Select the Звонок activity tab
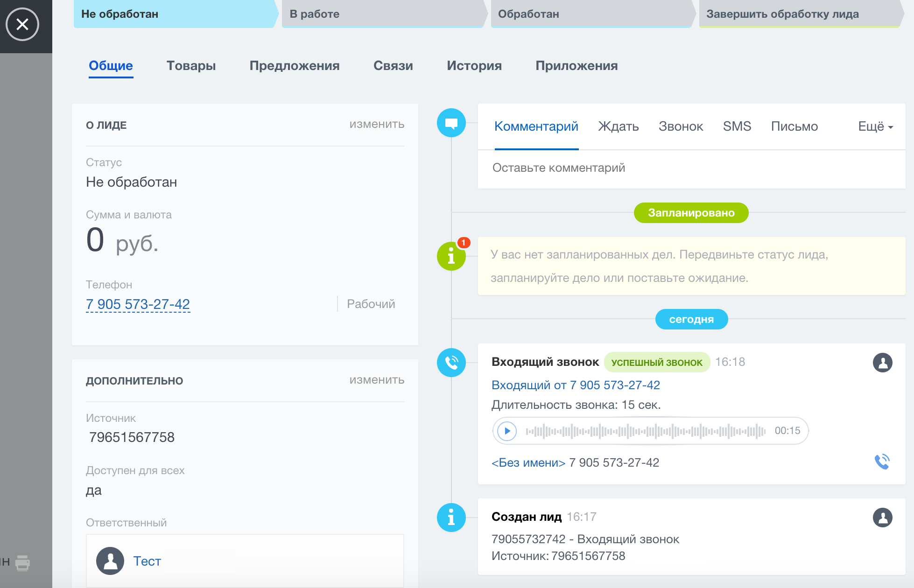This screenshot has width=914, height=588. [681, 126]
